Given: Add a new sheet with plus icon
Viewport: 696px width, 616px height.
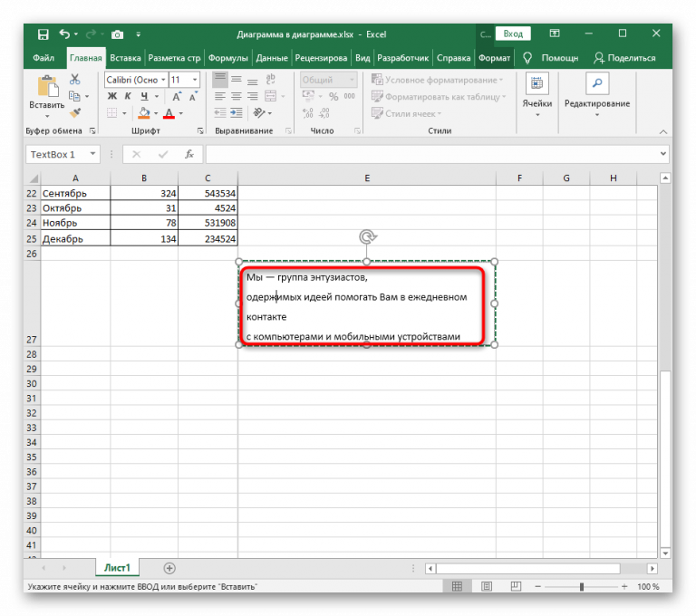Looking at the screenshot, I should [x=169, y=568].
